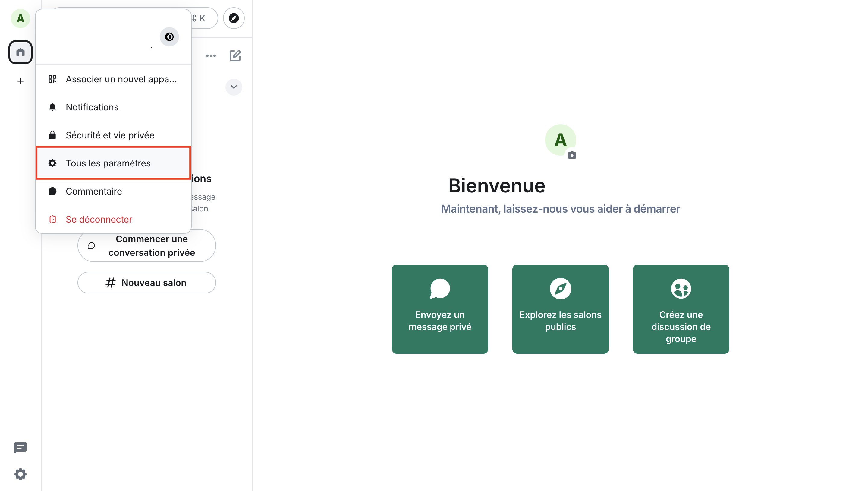Click the user avatar A menu button

(20, 18)
